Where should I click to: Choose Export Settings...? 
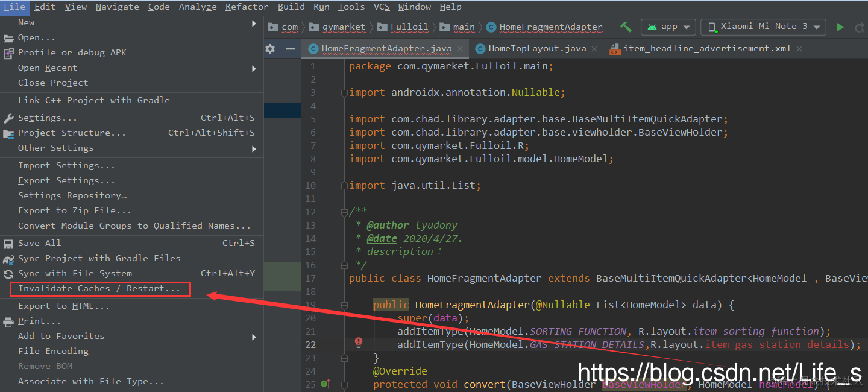pos(66,181)
